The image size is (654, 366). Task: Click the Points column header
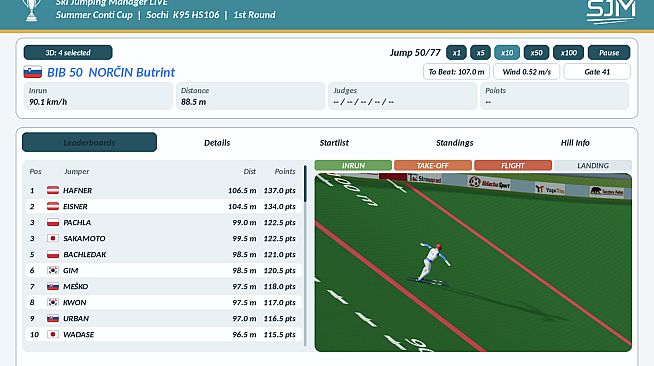click(285, 171)
